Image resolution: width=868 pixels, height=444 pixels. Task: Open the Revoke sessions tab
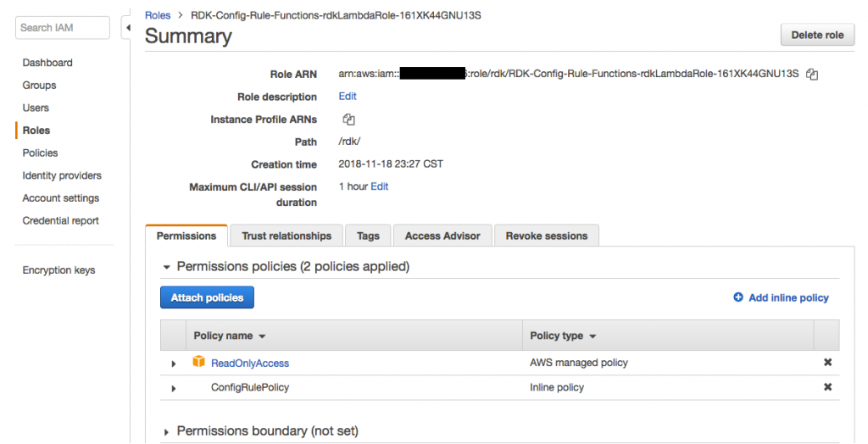(x=547, y=236)
